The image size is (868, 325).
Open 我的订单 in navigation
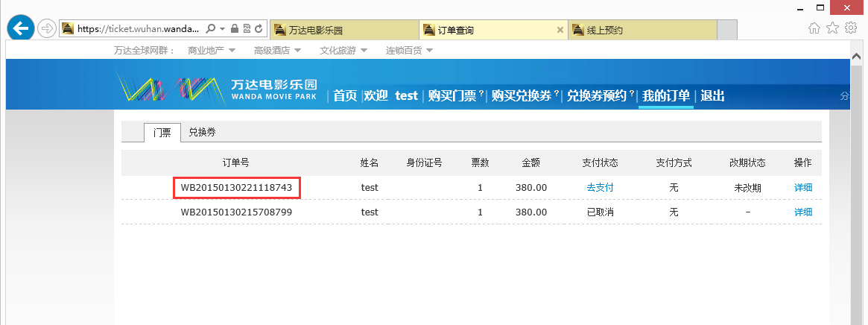point(666,95)
